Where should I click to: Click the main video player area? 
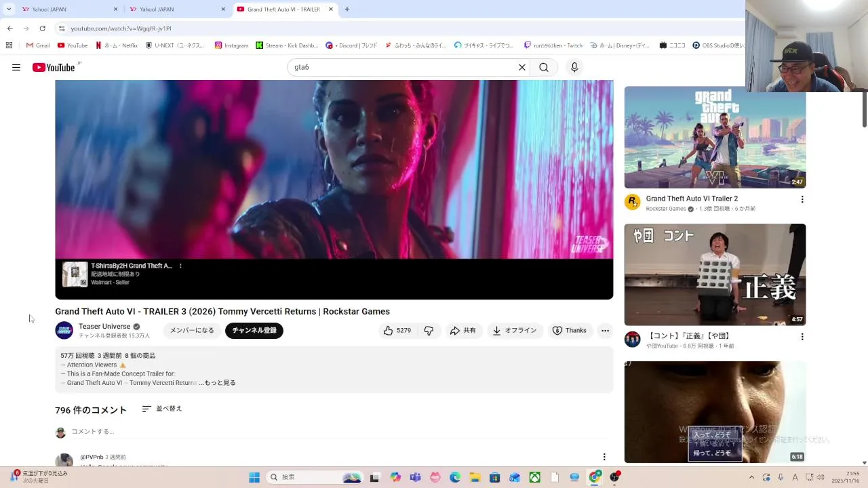pos(334,169)
